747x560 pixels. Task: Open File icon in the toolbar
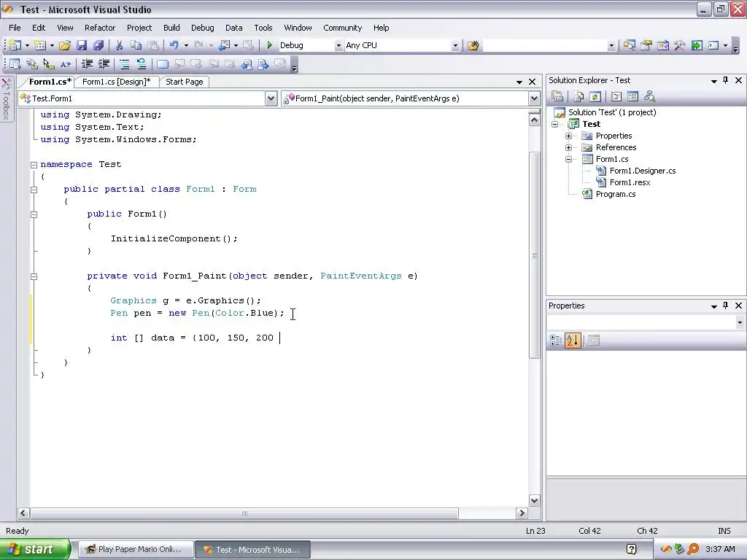[65, 45]
